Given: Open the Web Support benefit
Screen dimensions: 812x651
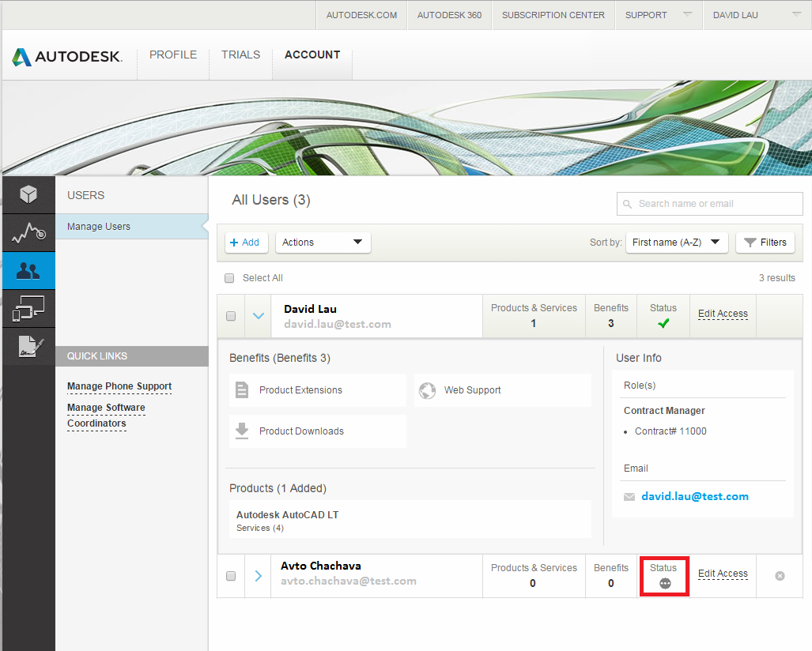Looking at the screenshot, I should coord(503,390).
